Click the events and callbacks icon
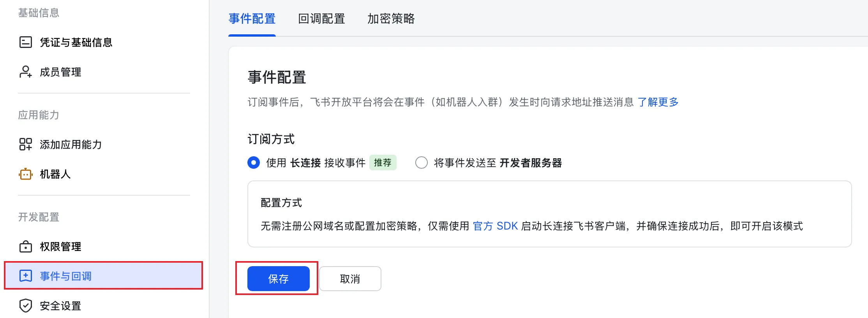The image size is (868, 318). click(26, 276)
